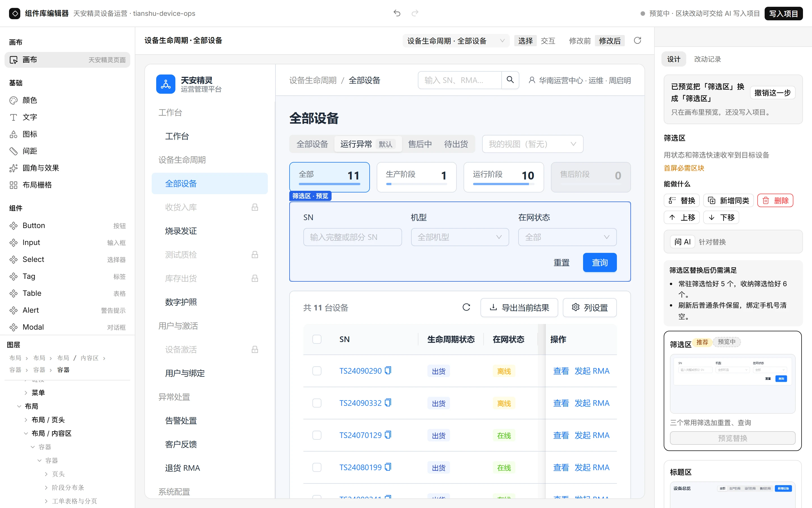Screen dimensions: 812x508
Task: Click the red 删除 button
Action: pos(775,201)
